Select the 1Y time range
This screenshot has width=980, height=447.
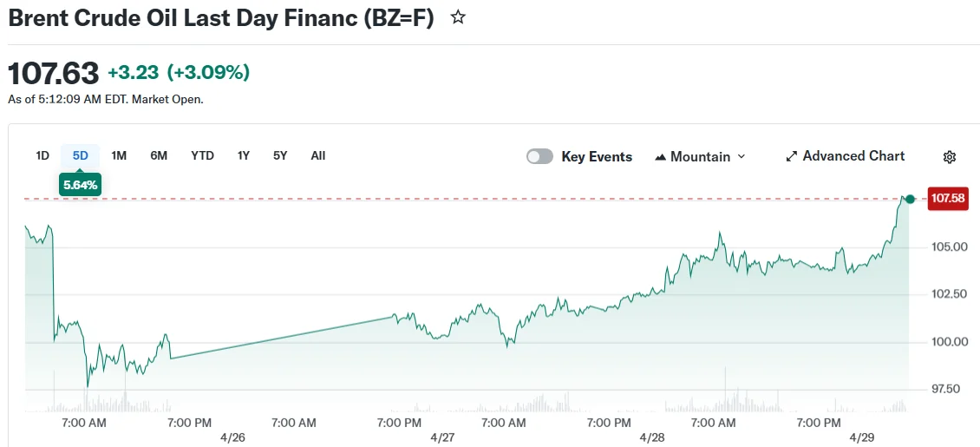(244, 155)
